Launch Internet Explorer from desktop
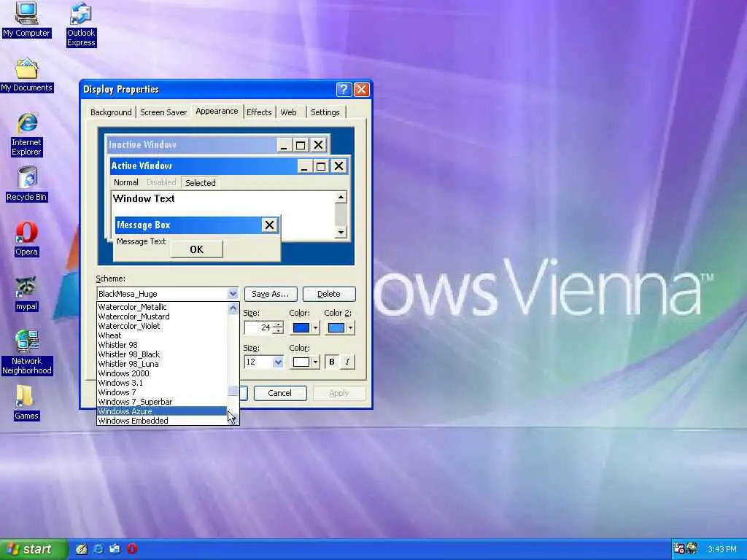The image size is (747, 560). click(27, 134)
